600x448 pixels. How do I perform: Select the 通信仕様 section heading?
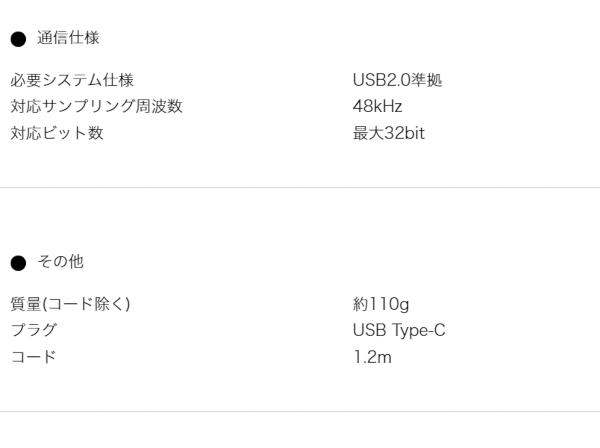[68, 38]
